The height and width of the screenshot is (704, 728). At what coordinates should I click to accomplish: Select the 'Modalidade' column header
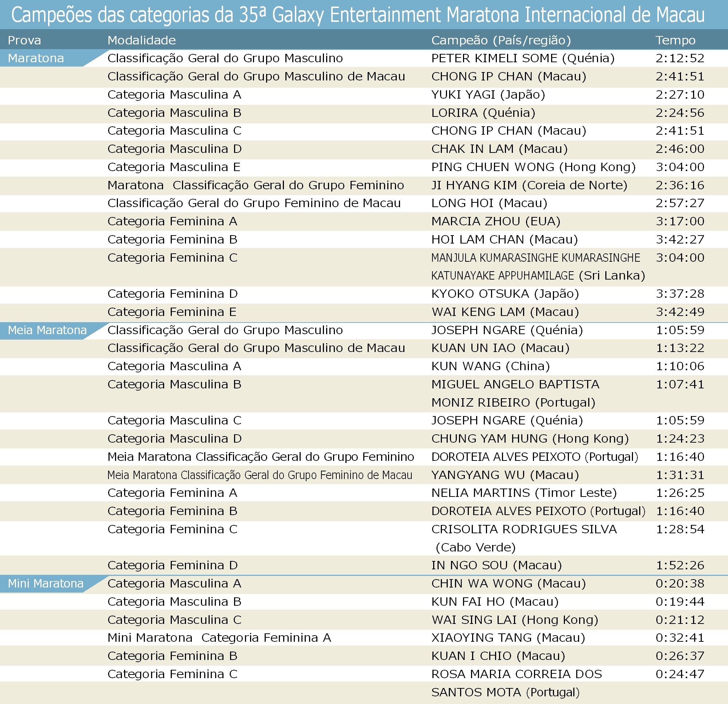(142, 40)
